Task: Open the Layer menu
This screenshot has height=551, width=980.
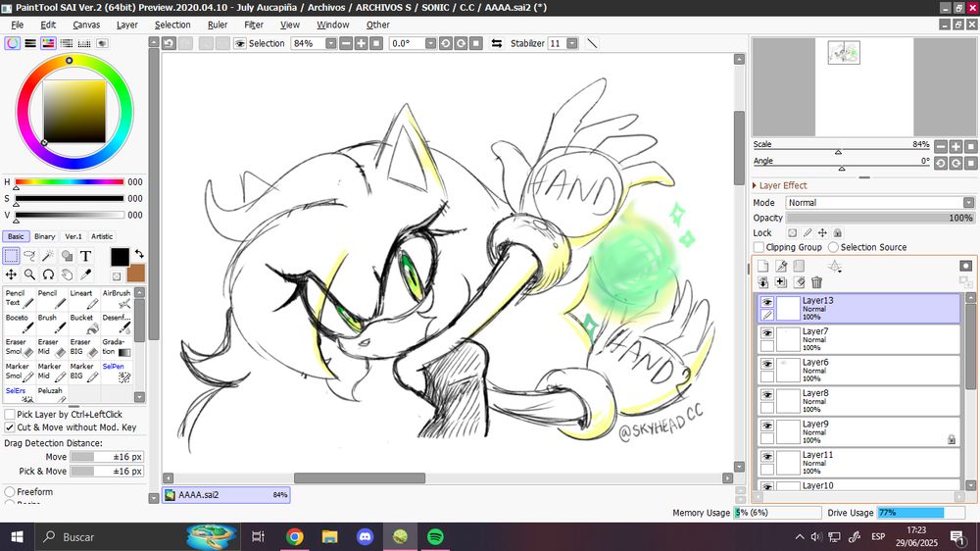Action: click(126, 25)
